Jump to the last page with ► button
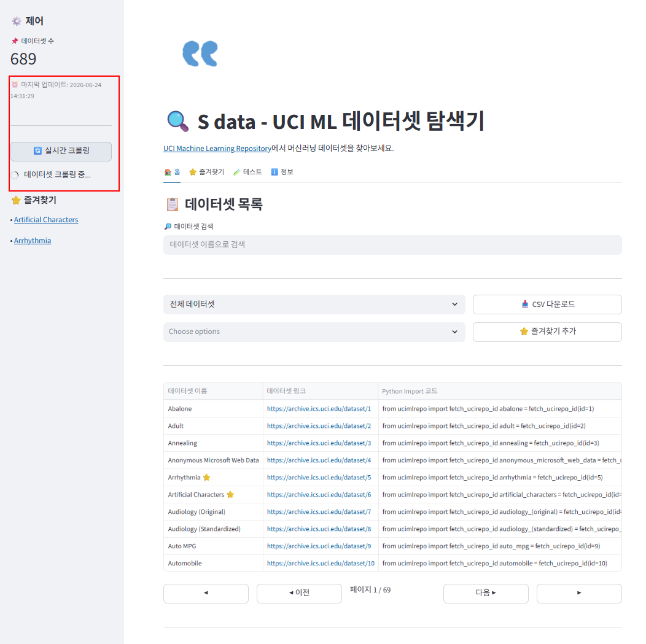The width and height of the screenshot is (646, 644). click(x=579, y=594)
